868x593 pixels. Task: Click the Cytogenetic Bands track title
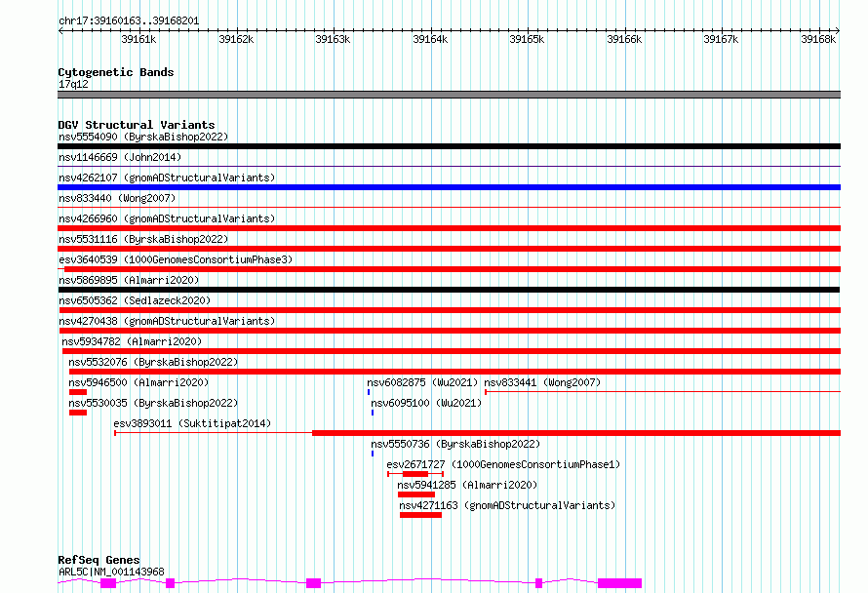click(x=116, y=72)
